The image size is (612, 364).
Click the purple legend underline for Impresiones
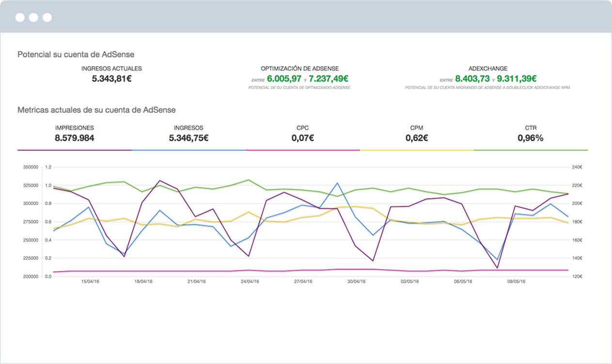75,150
